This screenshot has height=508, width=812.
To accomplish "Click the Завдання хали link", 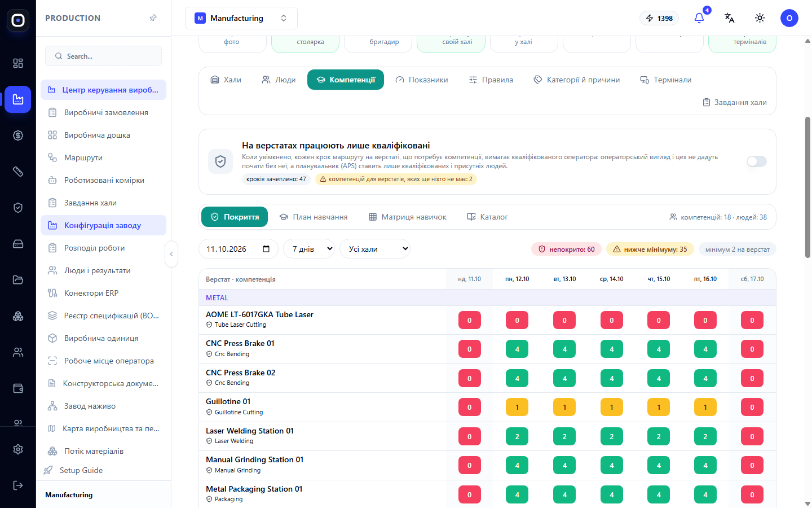I will point(735,102).
